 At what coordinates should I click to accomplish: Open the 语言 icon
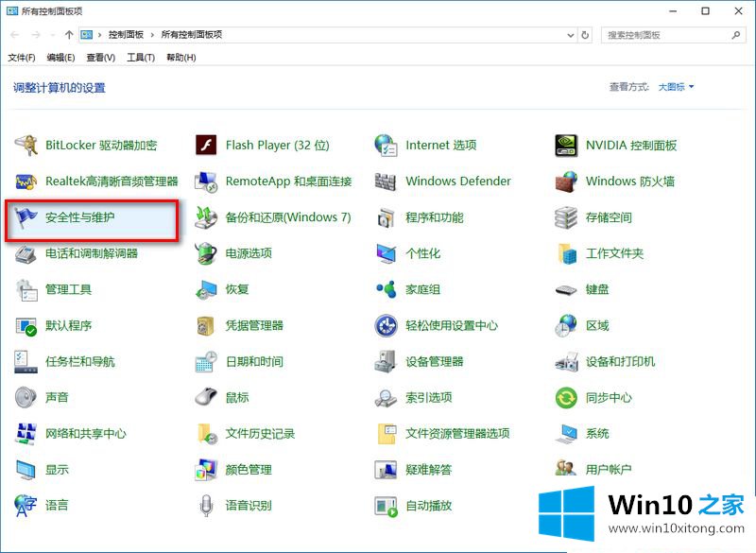(x=26, y=506)
